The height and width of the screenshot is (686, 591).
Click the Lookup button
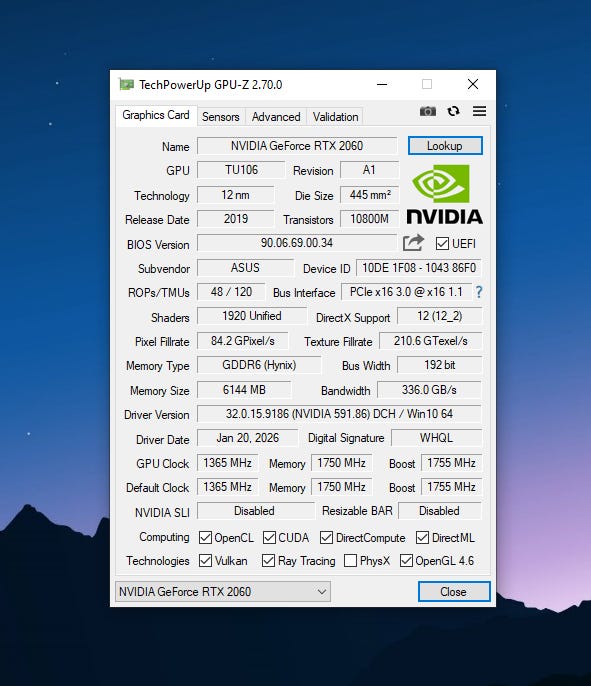[x=445, y=146]
